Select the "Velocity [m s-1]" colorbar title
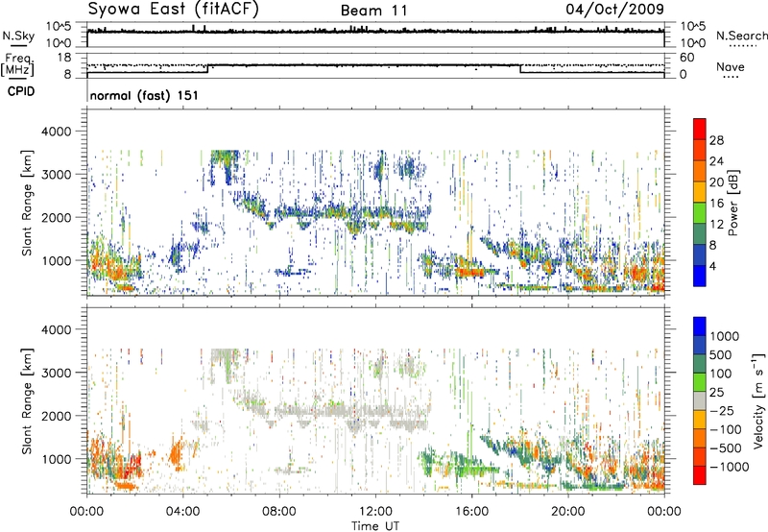The height and width of the screenshot is (532, 768). 758,400
